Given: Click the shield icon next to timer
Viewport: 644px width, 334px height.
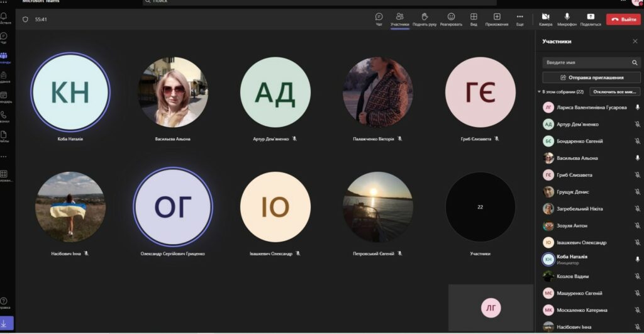Looking at the screenshot, I should (25, 19).
